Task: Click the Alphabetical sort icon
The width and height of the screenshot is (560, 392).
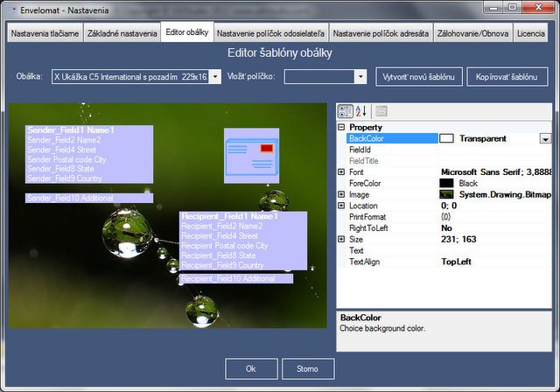Action: click(362, 111)
